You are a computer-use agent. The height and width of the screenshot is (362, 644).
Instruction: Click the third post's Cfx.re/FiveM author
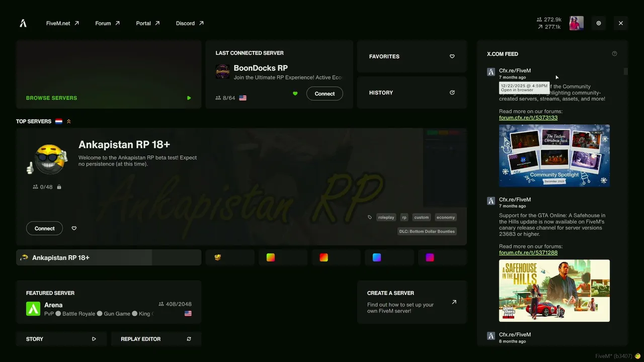tap(515, 335)
